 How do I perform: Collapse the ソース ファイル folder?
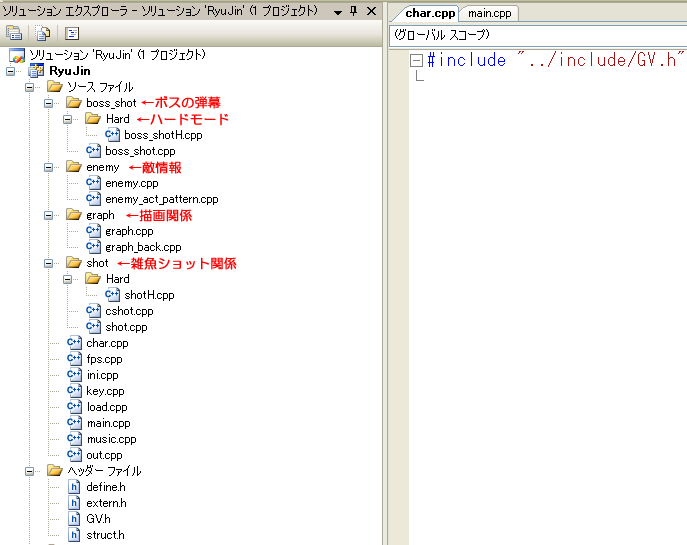(29, 87)
